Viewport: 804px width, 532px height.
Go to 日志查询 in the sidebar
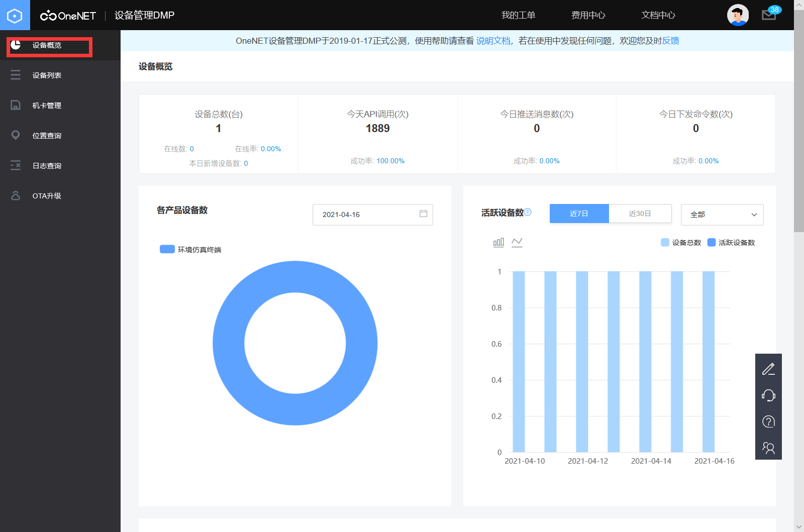(46, 165)
